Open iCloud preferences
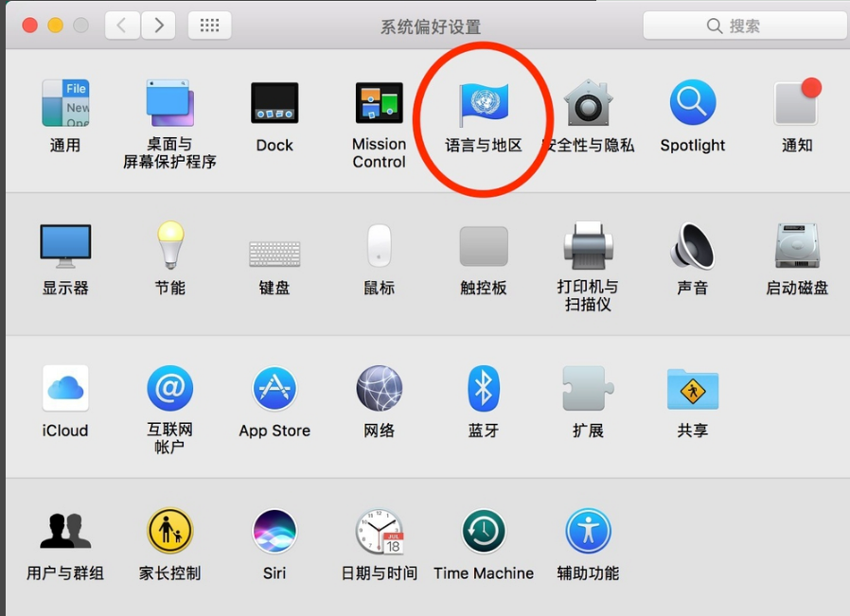Screen dimensions: 850x616 pyautogui.click(x=64, y=390)
